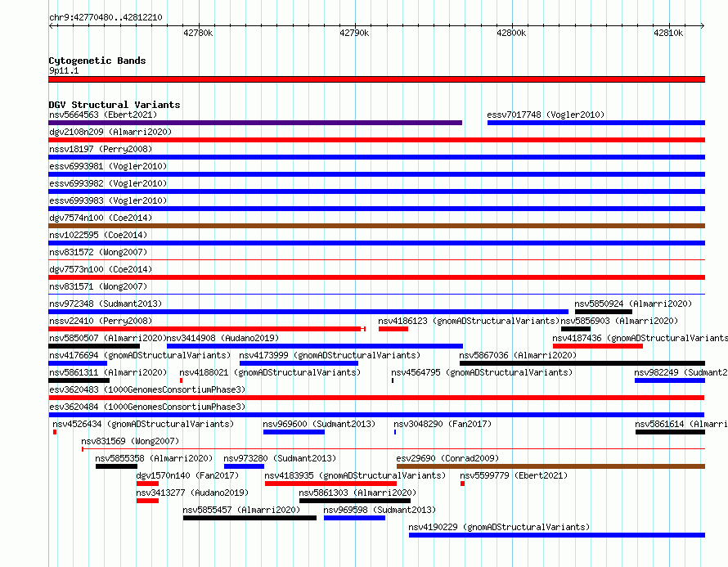Click the 42790k ruler tick label
The width and height of the screenshot is (728, 567).
point(355,33)
